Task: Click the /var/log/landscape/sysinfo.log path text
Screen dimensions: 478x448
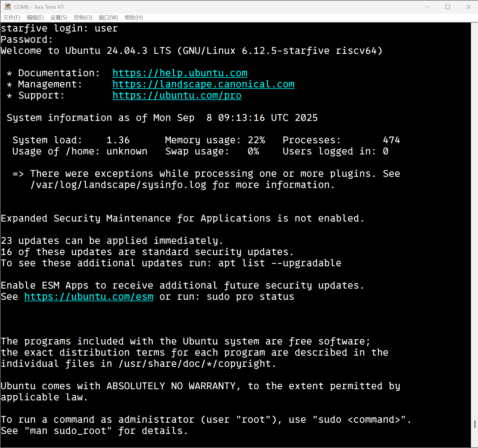Action: point(118,185)
